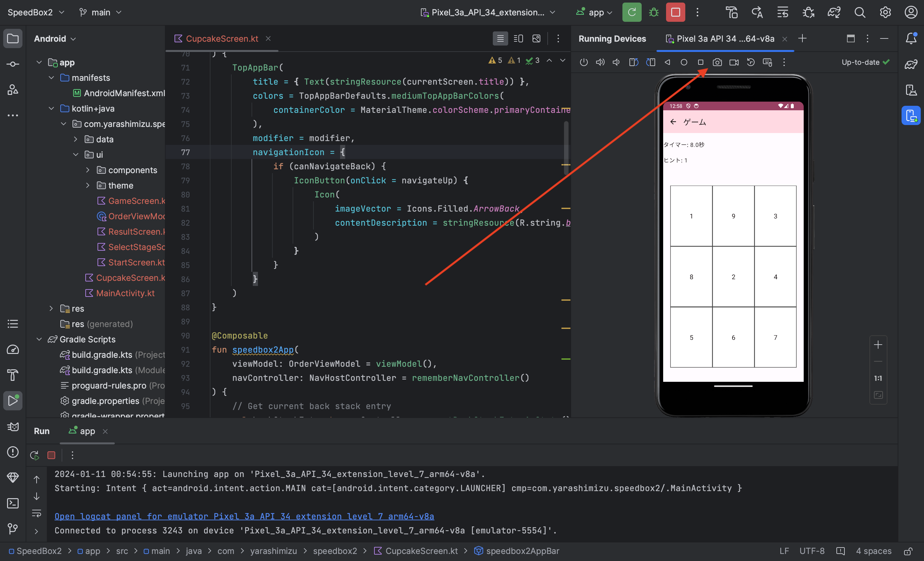Toggle soft-wrap in Run console
The width and height of the screenshot is (924, 561).
[x=36, y=513]
